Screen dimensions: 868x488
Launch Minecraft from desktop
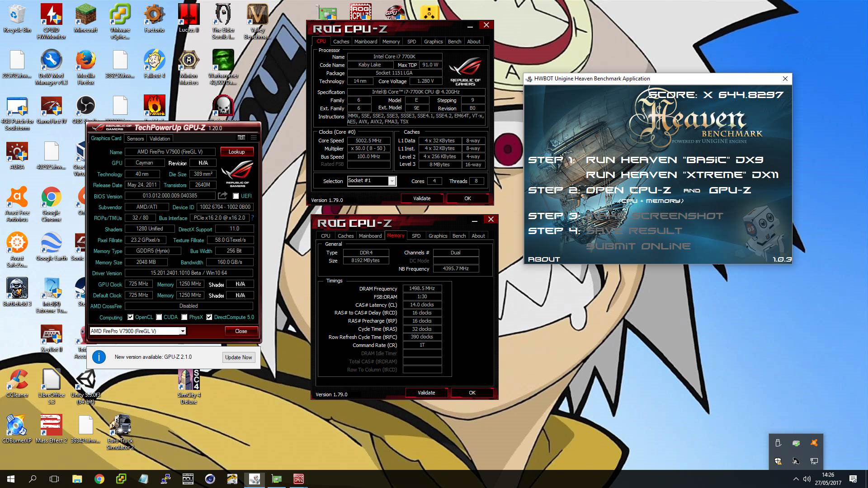point(85,19)
